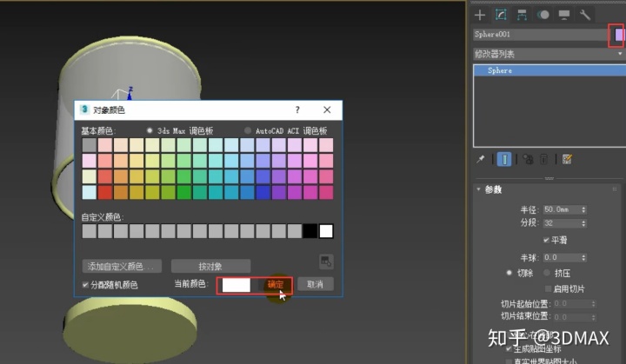The image size is (626, 364).
Task: Click the 半径 value field 50.0mm
Action: pos(563,209)
